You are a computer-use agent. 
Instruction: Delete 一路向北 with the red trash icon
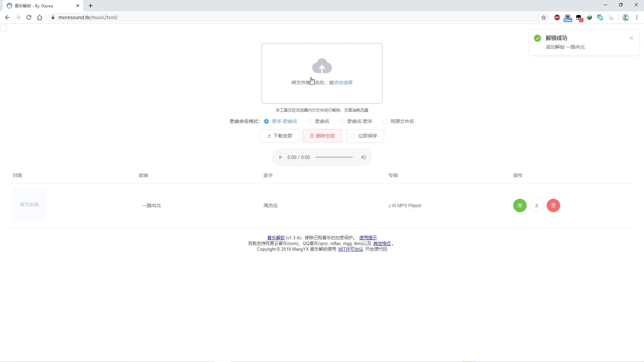click(x=553, y=205)
